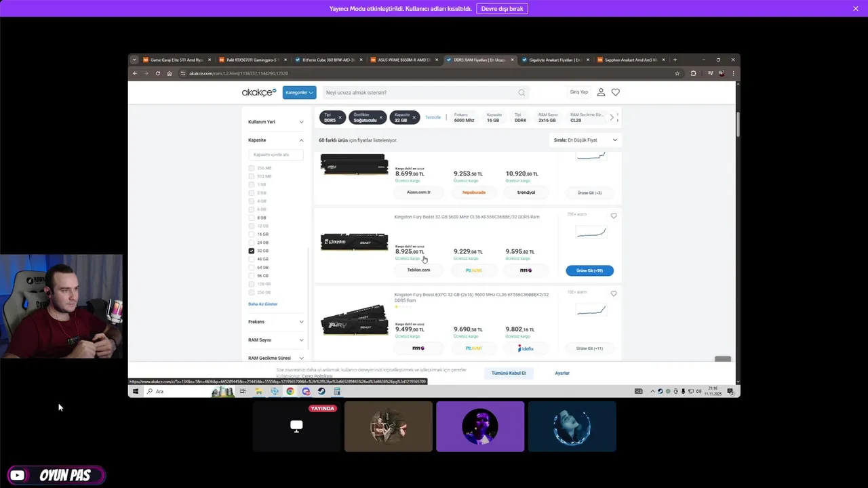
Task: Open File Explorer from the taskbar
Action: tap(259, 391)
